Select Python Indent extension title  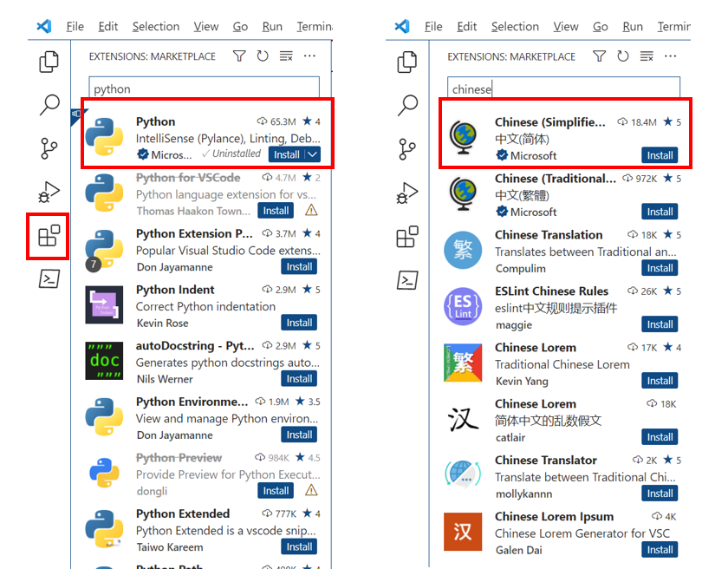click(x=175, y=290)
